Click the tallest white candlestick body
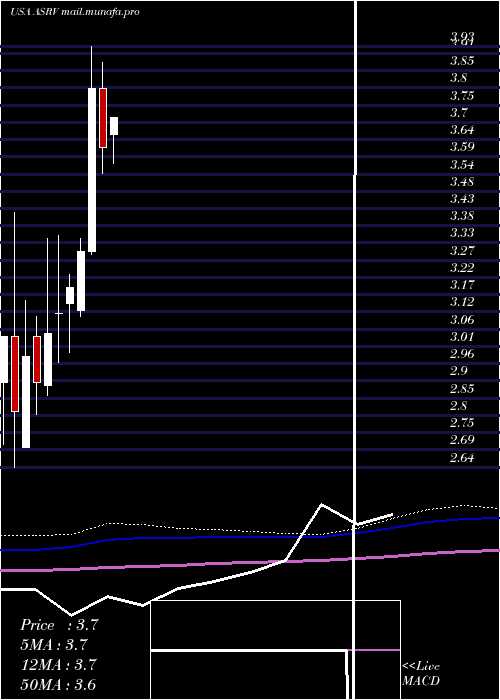The height and width of the screenshot is (700, 500). 92,170
